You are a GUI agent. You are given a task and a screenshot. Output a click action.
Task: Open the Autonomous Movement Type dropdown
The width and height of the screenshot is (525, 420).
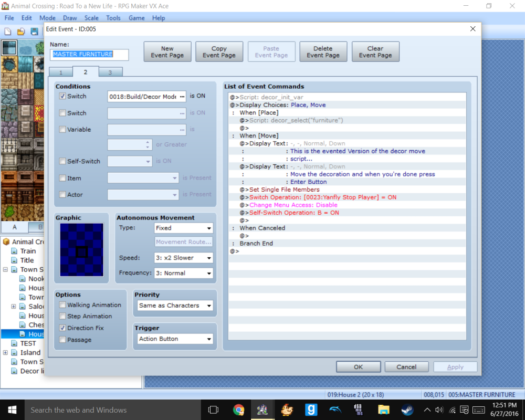[183, 228]
